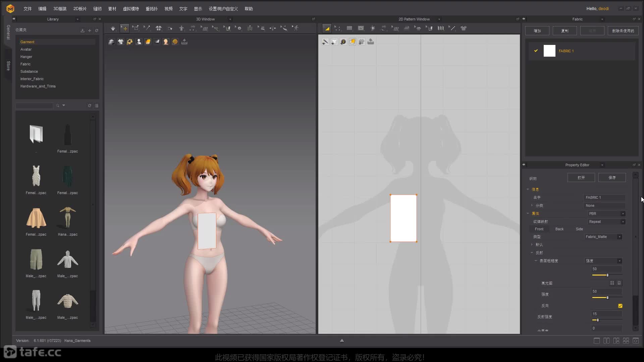The height and width of the screenshot is (362, 644).
Task: Click the 高光图 texture browse icon
Action: click(x=612, y=283)
